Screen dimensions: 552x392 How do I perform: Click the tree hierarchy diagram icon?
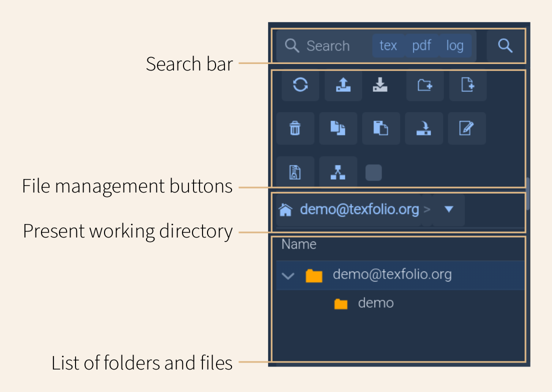[x=338, y=172]
